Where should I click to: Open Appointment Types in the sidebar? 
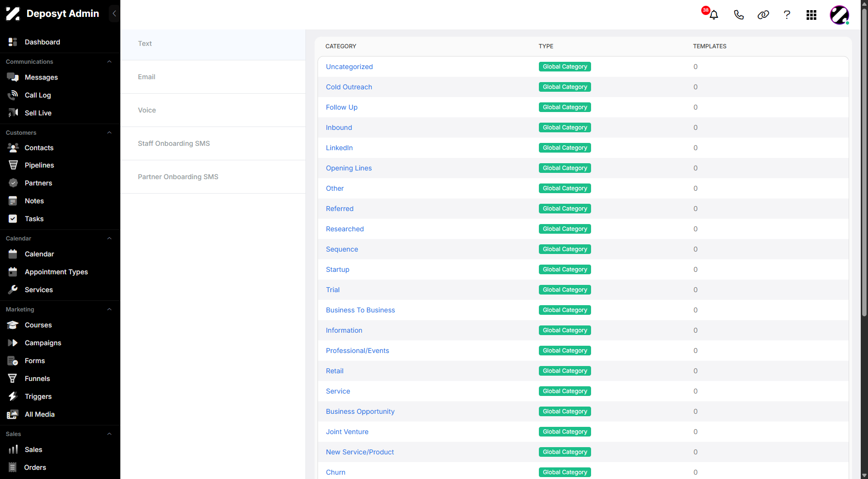pyautogui.click(x=56, y=272)
